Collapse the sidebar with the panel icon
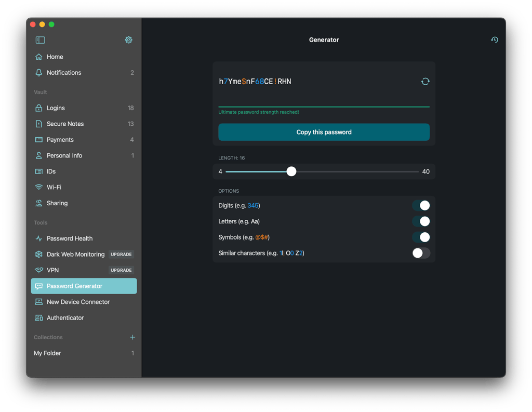This screenshot has height=412, width=532. pyautogui.click(x=40, y=40)
